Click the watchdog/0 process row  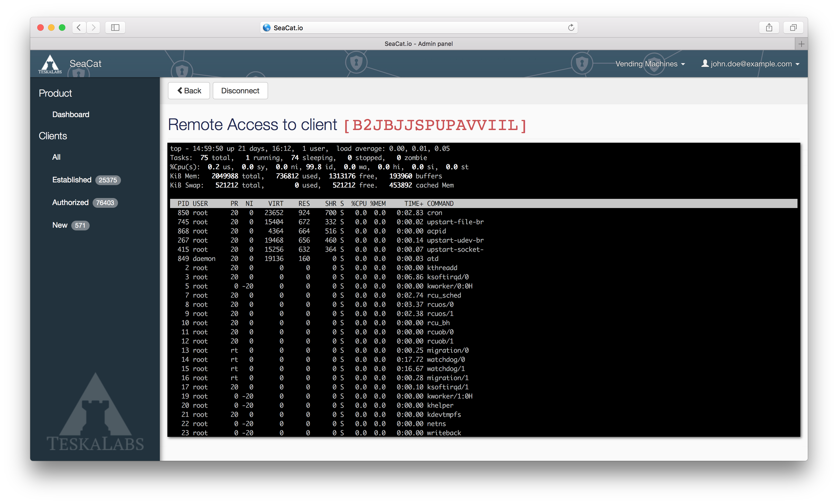(483, 359)
